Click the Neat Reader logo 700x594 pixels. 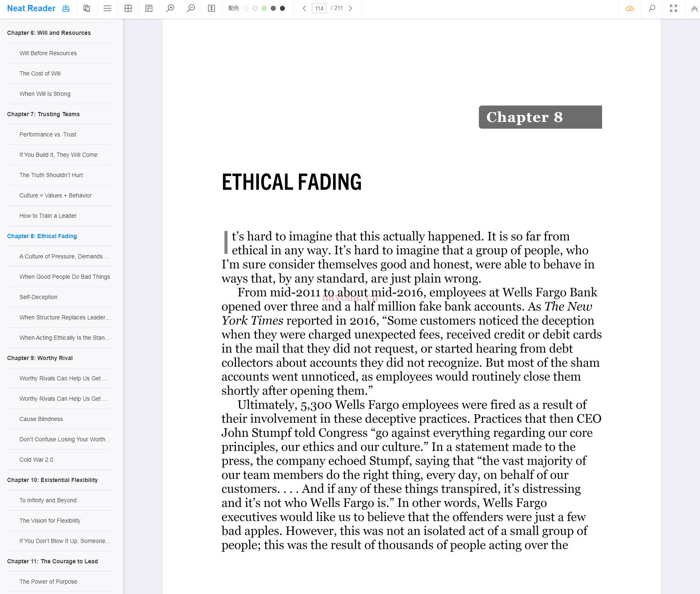tap(31, 8)
